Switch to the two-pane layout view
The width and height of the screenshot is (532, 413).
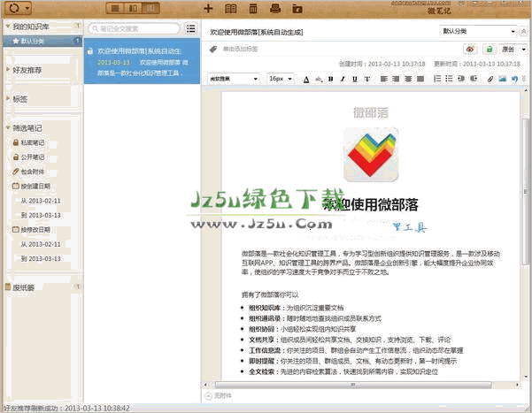coord(133,8)
